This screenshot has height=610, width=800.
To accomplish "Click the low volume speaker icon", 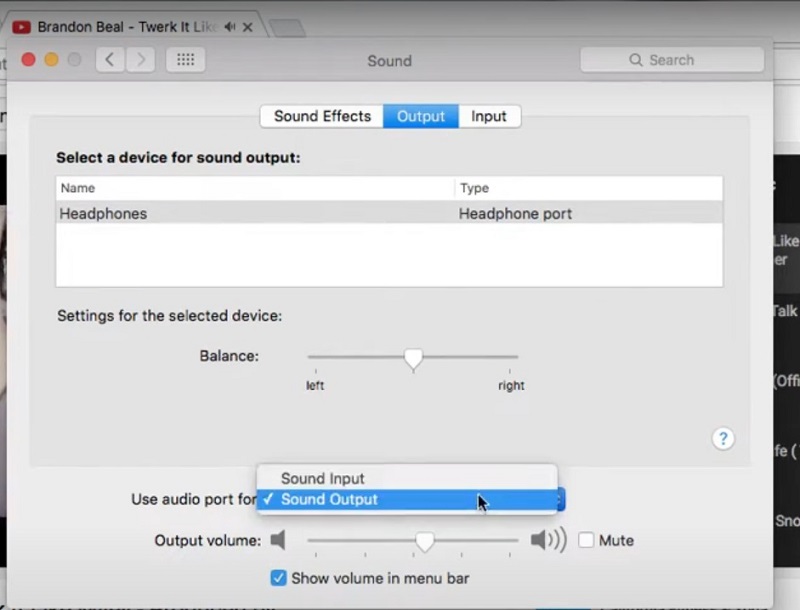I will (x=278, y=541).
